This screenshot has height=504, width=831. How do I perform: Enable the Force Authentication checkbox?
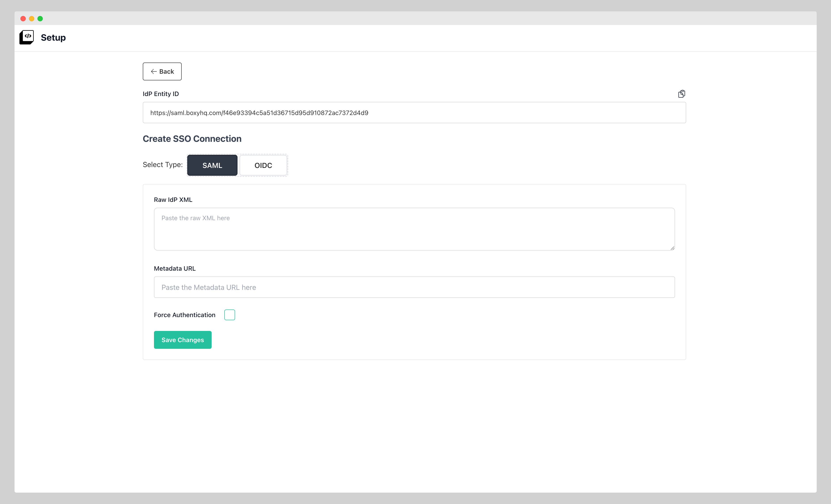pyautogui.click(x=230, y=315)
